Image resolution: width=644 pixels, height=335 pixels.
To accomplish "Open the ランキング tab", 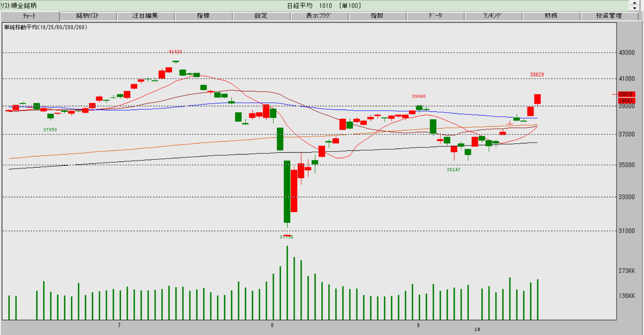I will click(x=493, y=16).
